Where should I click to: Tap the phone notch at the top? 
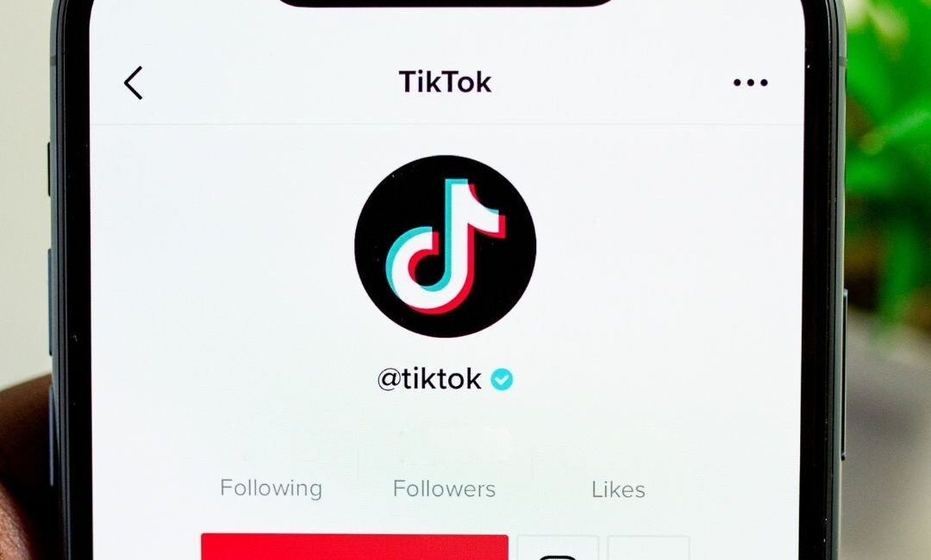(446, 3)
